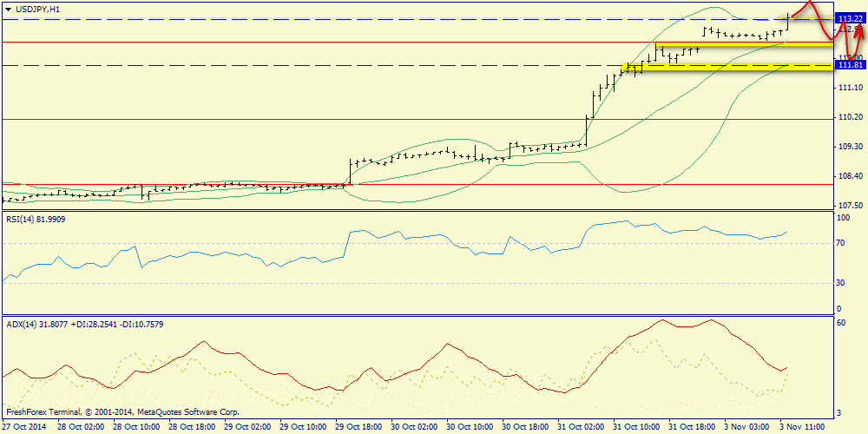
Task: Select the 111.81 price level label
Action: pyautogui.click(x=850, y=65)
